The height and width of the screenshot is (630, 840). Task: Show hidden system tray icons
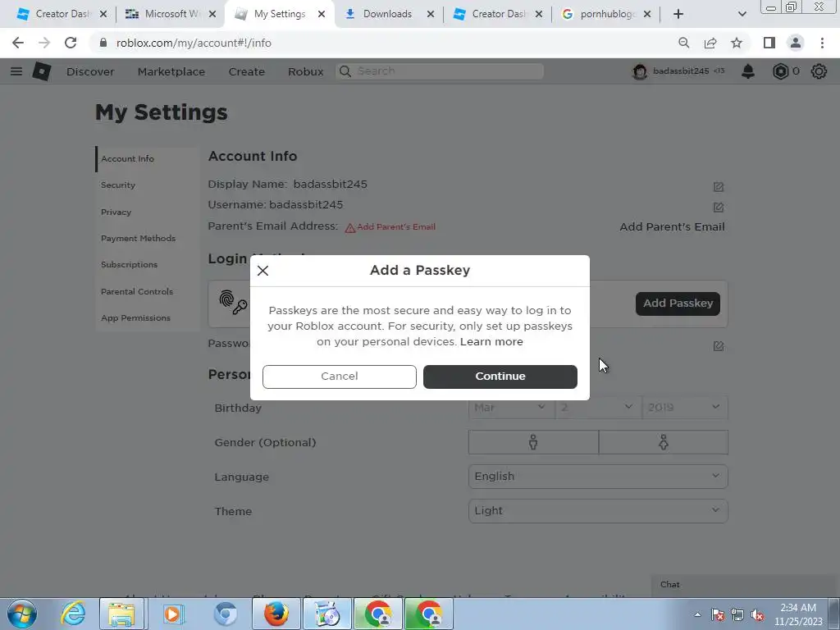tap(697, 614)
